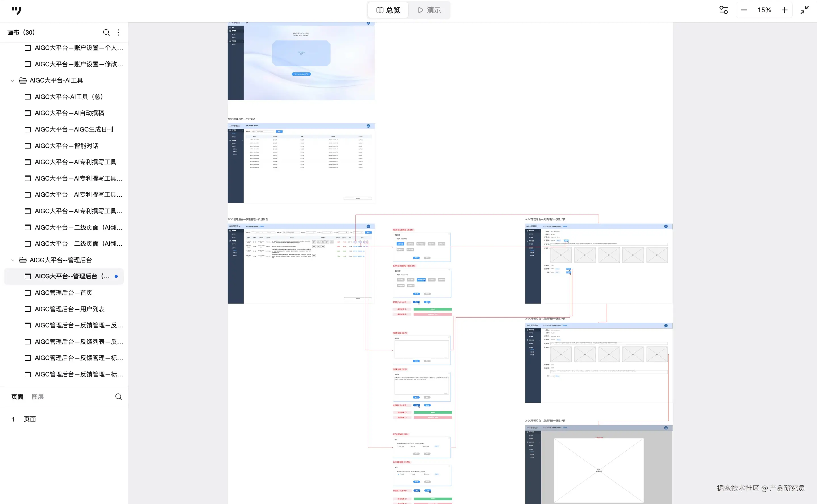The width and height of the screenshot is (817, 504).
Task: Open canvas search magnifier icon
Action: click(106, 32)
